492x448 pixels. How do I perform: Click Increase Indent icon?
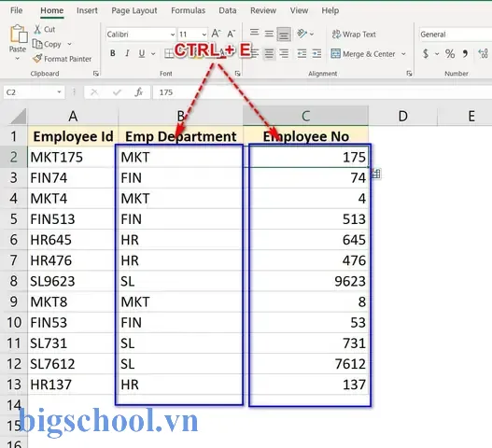(316, 53)
